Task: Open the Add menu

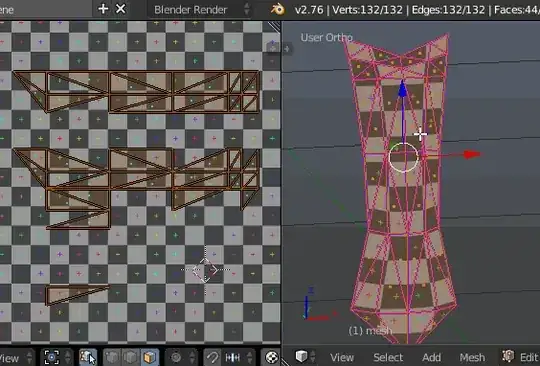Action: tap(432, 358)
